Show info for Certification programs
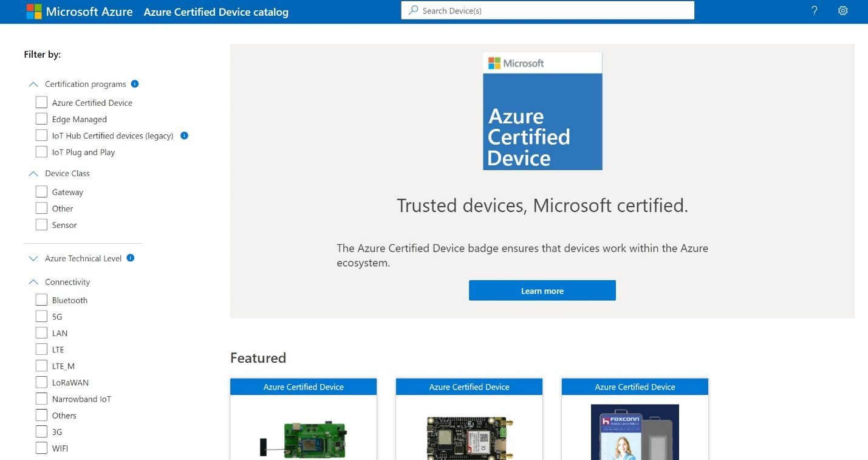This screenshot has height=460, width=868. [135, 84]
